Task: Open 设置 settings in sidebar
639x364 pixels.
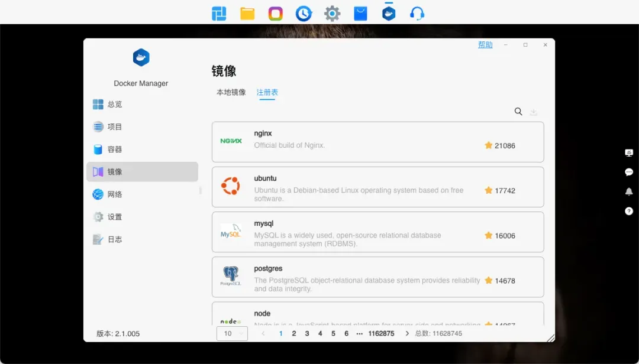Action: coord(114,217)
